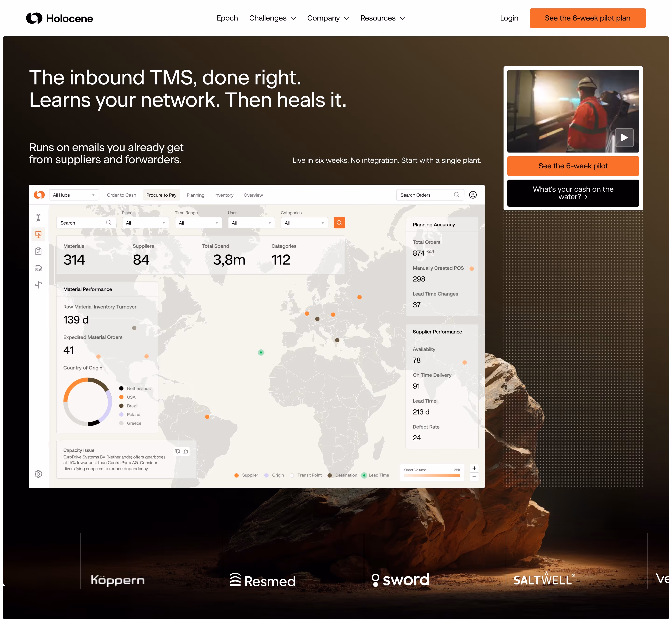
Task: Open the Categories filter dropdown
Action: [304, 223]
